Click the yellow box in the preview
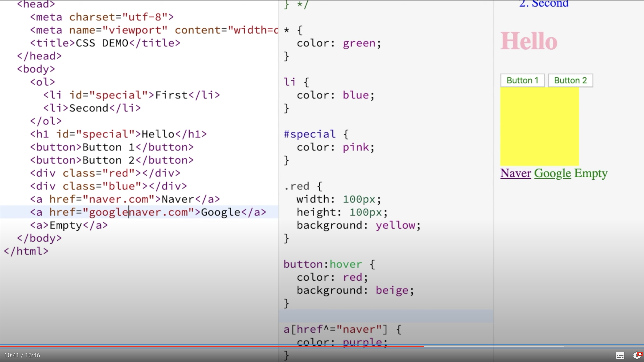 (539, 126)
